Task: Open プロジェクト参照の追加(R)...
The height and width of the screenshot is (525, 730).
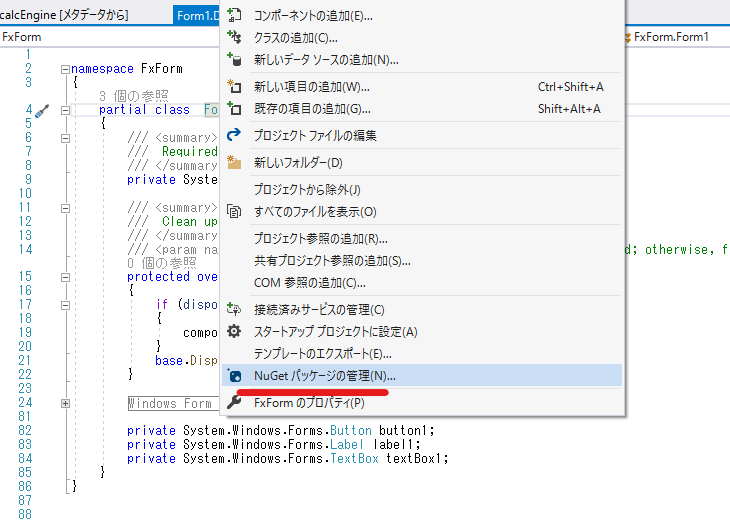Action: 422,238
